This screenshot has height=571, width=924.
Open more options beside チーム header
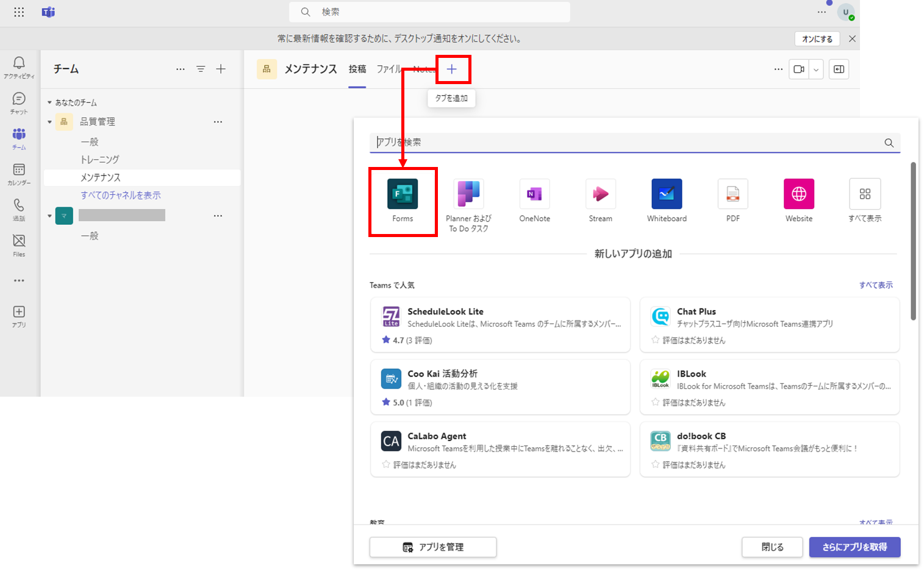click(x=181, y=69)
